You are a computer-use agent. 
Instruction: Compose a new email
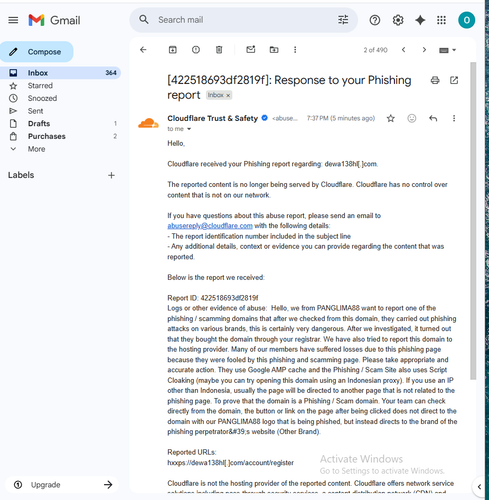coord(37,52)
